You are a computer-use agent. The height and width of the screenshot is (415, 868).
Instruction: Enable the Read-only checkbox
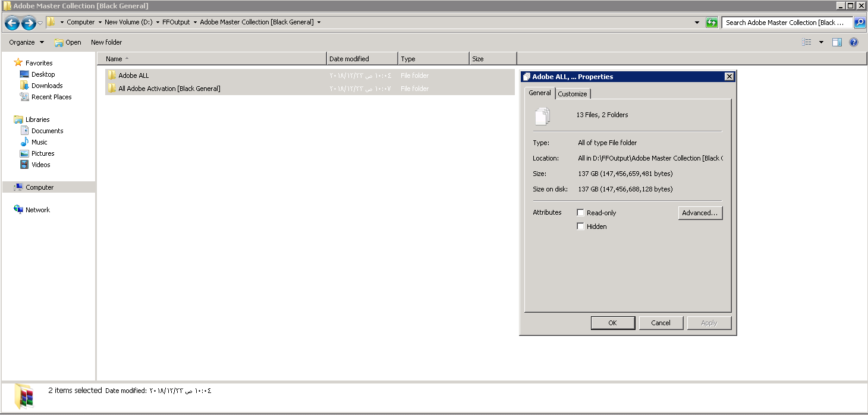point(580,213)
